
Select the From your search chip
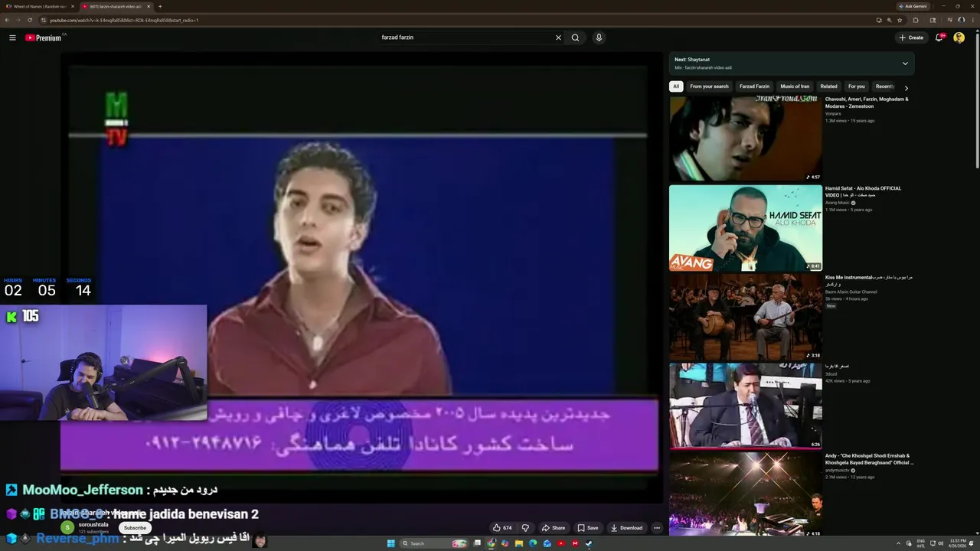pyautogui.click(x=709, y=86)
